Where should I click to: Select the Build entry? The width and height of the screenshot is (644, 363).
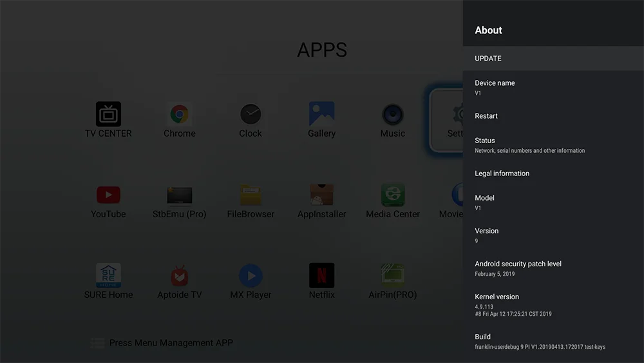click(x=553, y=341)
